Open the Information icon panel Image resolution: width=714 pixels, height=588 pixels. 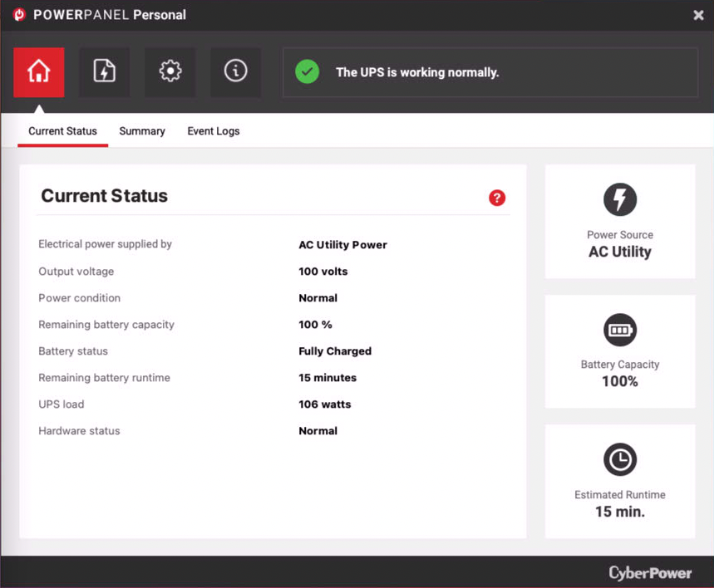(x=235, y=72)
